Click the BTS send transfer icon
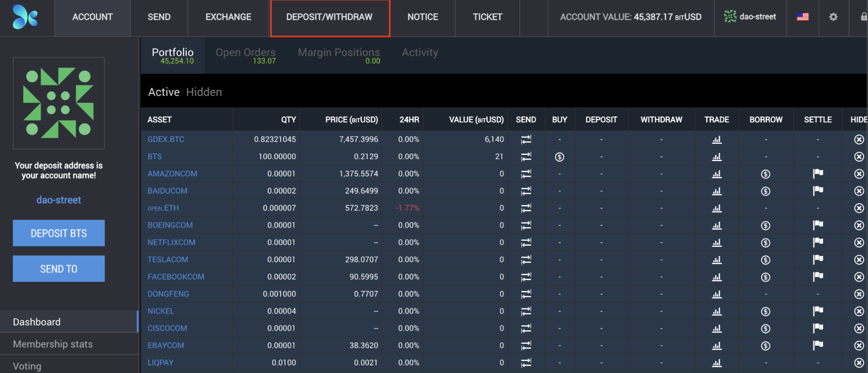This screenshot has width=868, height=373. [526, 157]
